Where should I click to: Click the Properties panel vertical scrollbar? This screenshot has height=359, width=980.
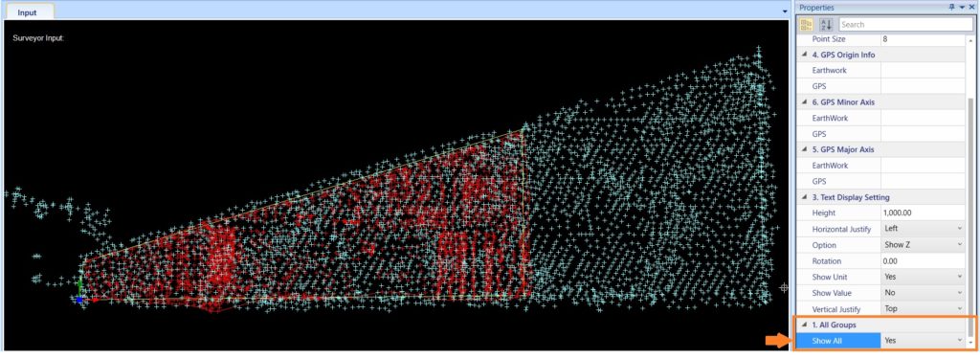[970, 191]
